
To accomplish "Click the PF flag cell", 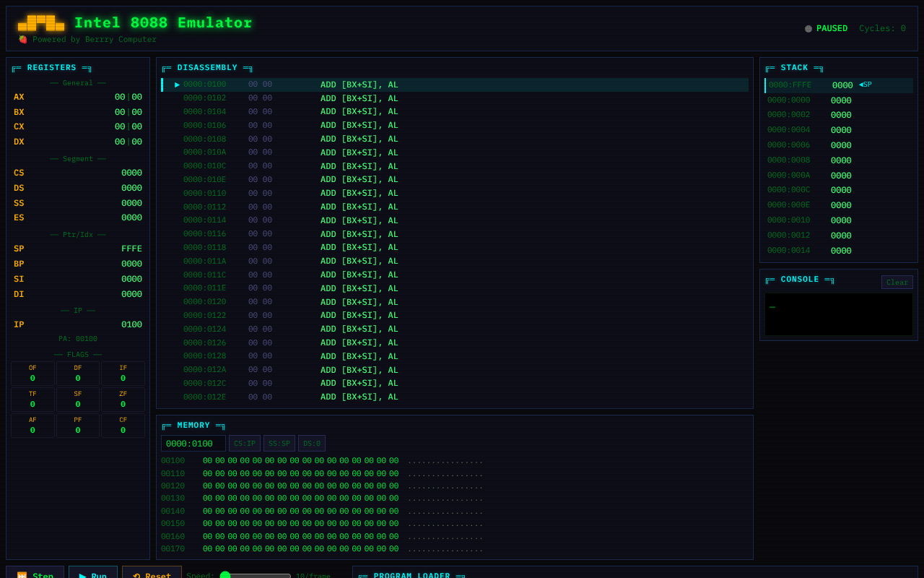I will [x=78, y=426].
